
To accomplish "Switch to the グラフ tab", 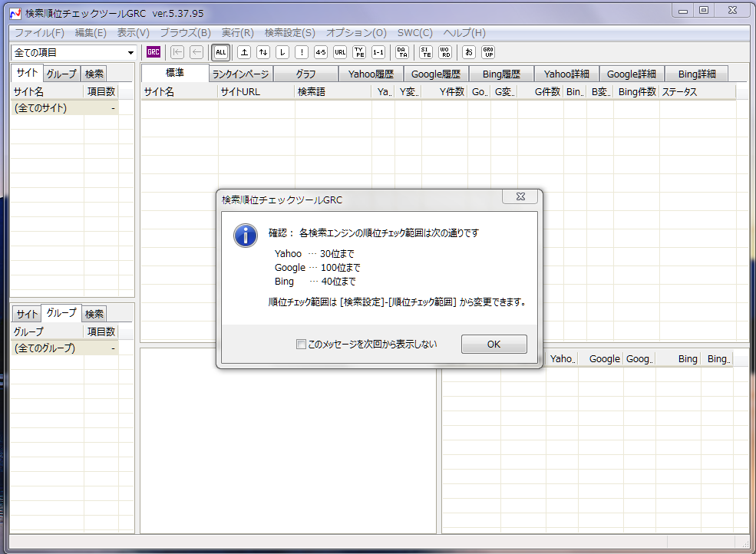I will tap(305, 74).
